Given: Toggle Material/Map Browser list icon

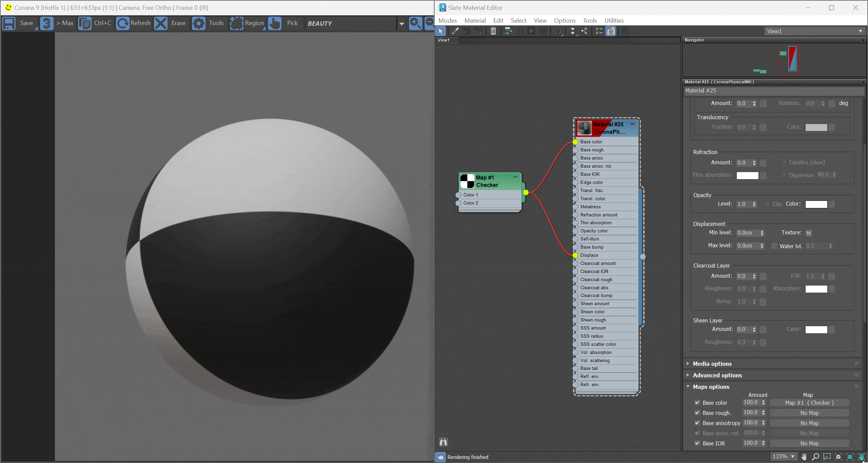Looking at the screenshot, I should coord(599,31).
